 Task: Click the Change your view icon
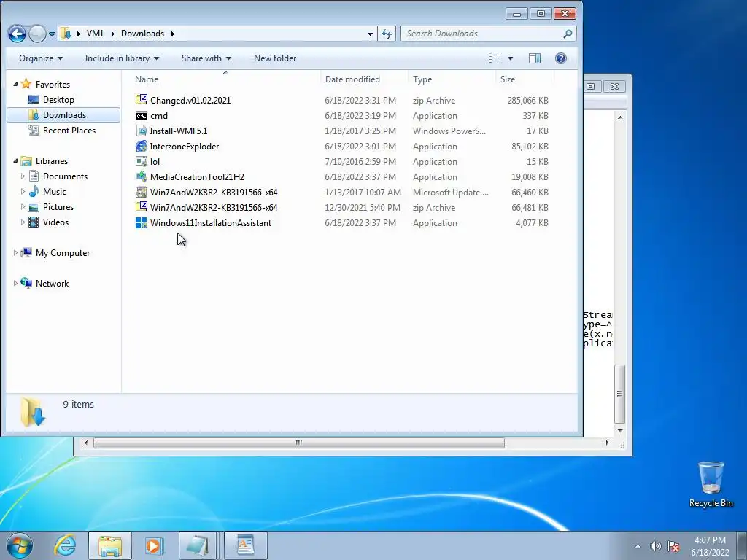click(495, 58)
